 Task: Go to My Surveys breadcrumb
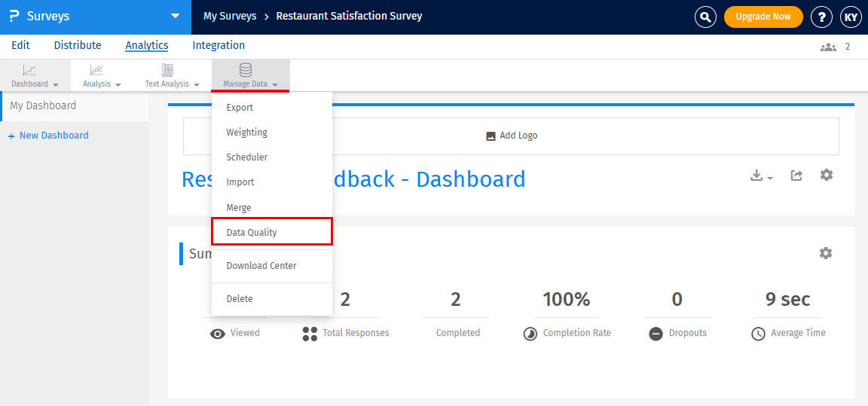point(230,16)
